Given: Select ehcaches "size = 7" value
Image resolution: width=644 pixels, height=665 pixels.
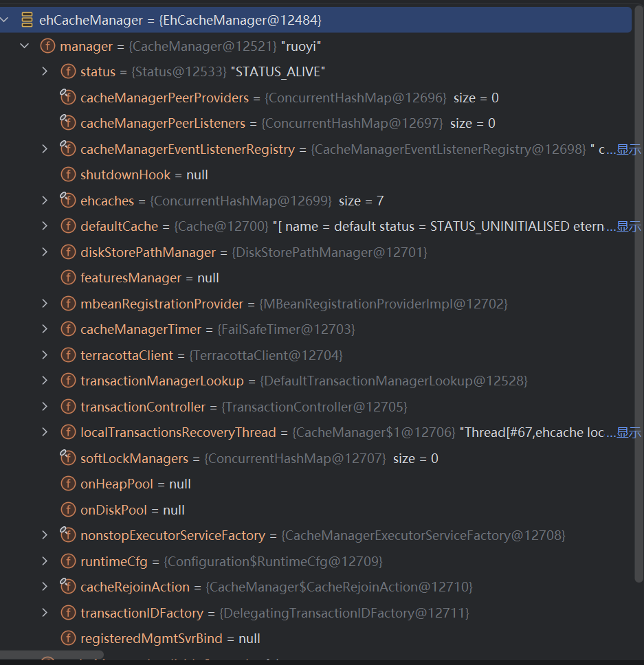Looking at the screenshot, I should [x=361, y=201].
